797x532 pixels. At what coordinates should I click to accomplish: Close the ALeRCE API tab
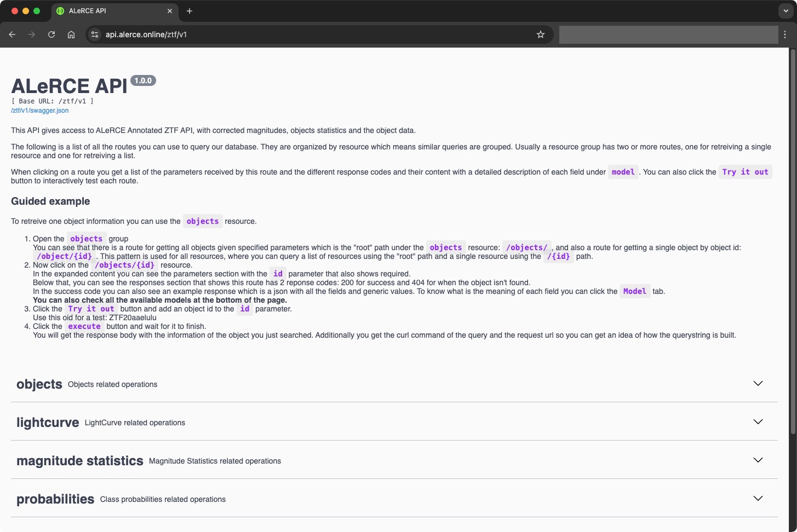pos(170,11)
